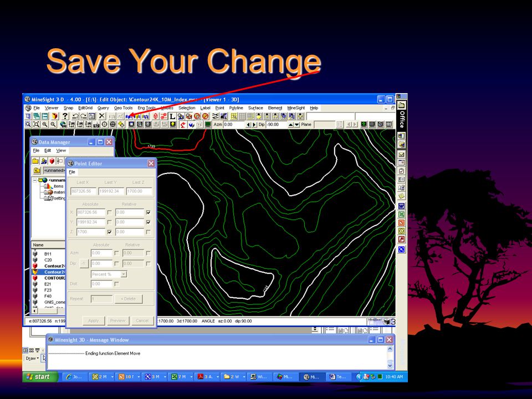532x399 pixels.
Task: Click the yellow grid edit toolbar icon
Action: (x=234, y=116)
